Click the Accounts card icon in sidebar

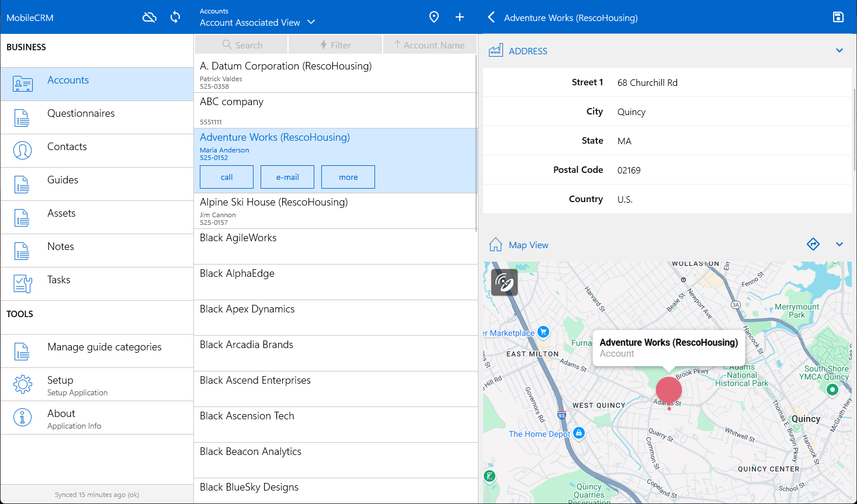(23, 84)
